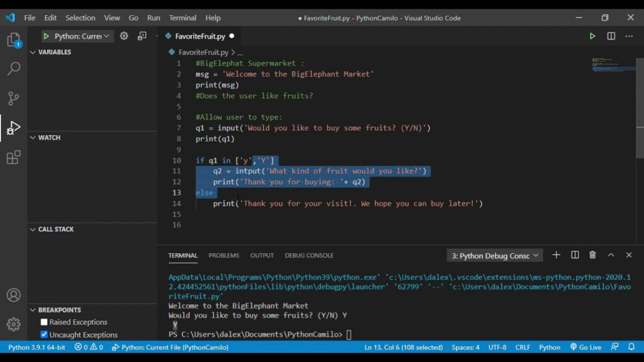The height and width of the screenshot is (362, 644).
Task: Maximize the terminal panel with up chevron
Action: tap(611, 255)
